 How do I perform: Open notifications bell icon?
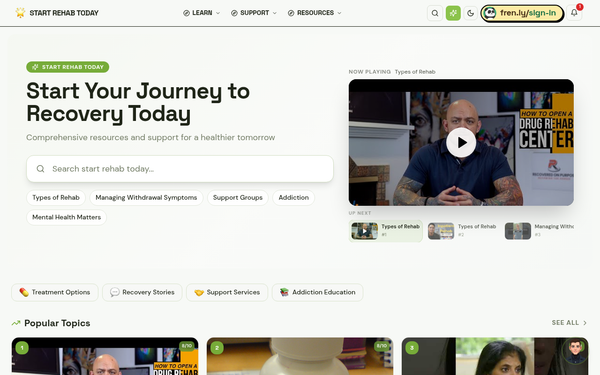tap(574, 13)
